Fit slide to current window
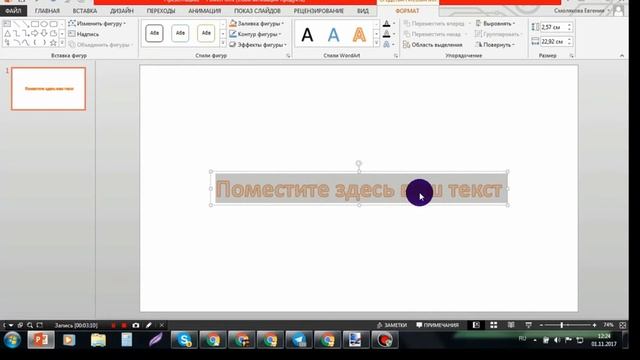 click(x=623, y=325)
